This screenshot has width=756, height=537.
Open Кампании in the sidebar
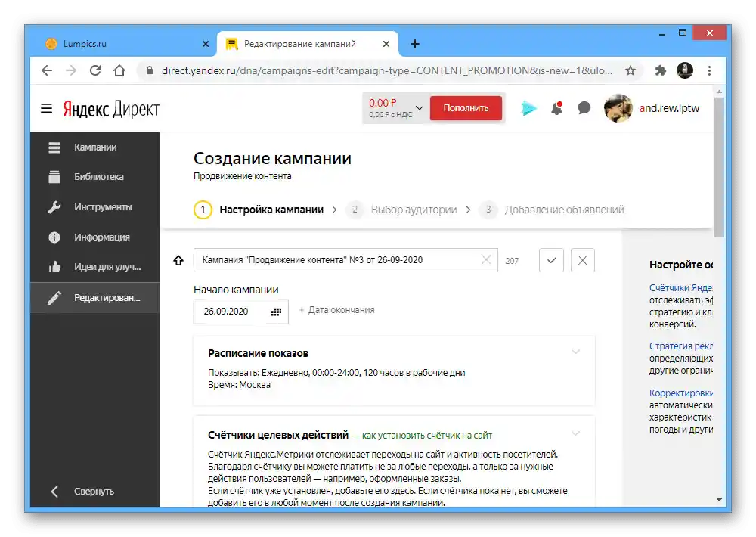(95, 147)
